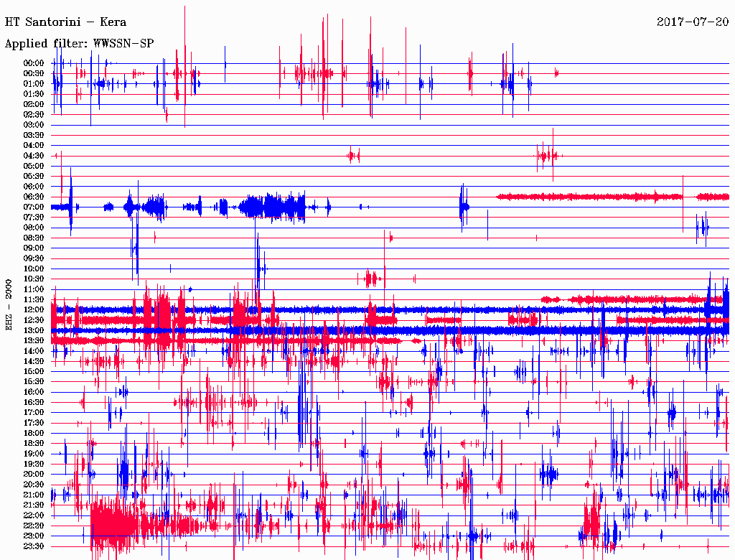
Task: Click the 18:30 time row label
Action: click(x=34, y=443)
